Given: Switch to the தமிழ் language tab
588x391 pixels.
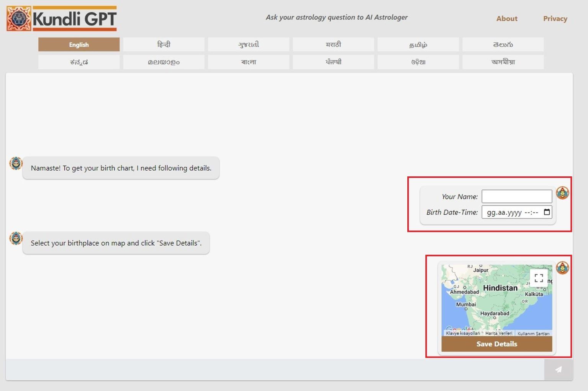Looking at the screenshot, I should point(418,44).
